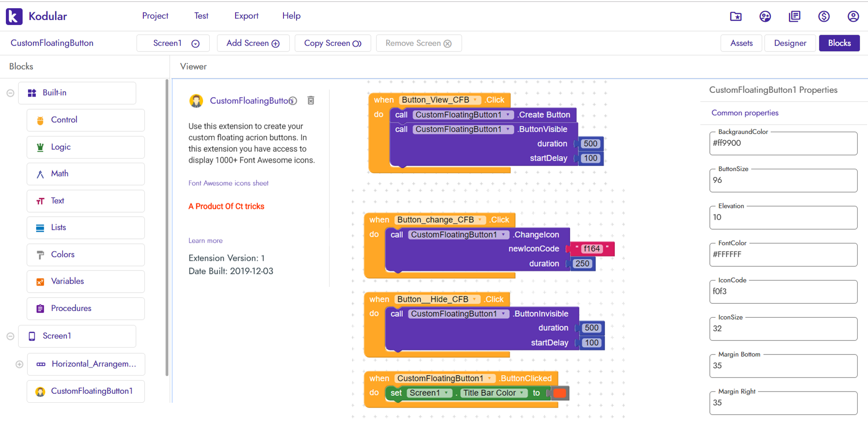The height and width of the screenshot is (424, 868).
Task: Open Button__Hide_CFB component dropdown in block
Action: (474, 300)
